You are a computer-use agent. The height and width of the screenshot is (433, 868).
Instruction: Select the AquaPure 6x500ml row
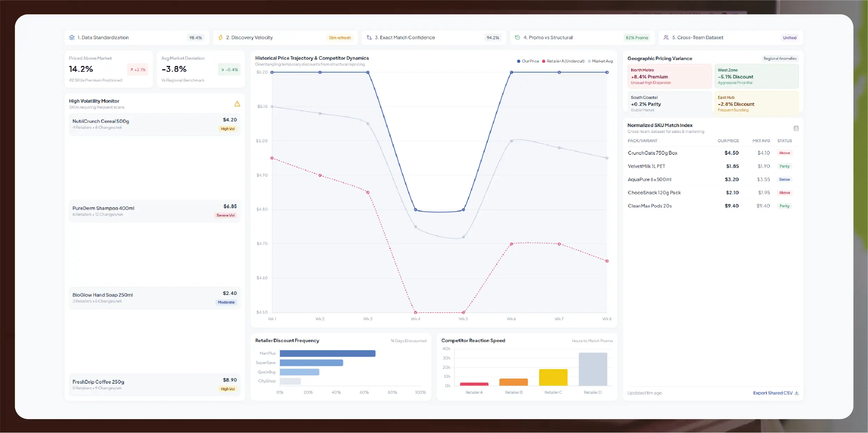[x=713, y=179]
